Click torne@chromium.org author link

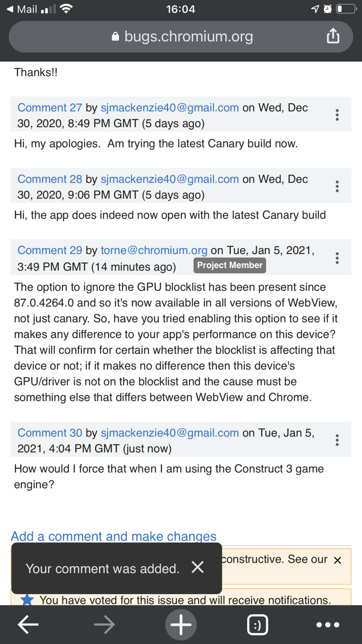click(x=154, y=250)
